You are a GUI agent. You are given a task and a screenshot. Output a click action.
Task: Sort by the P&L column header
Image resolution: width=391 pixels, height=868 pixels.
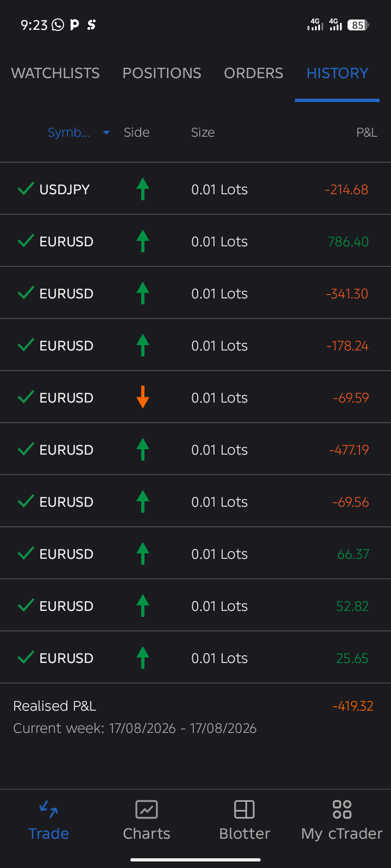(367, 132)
